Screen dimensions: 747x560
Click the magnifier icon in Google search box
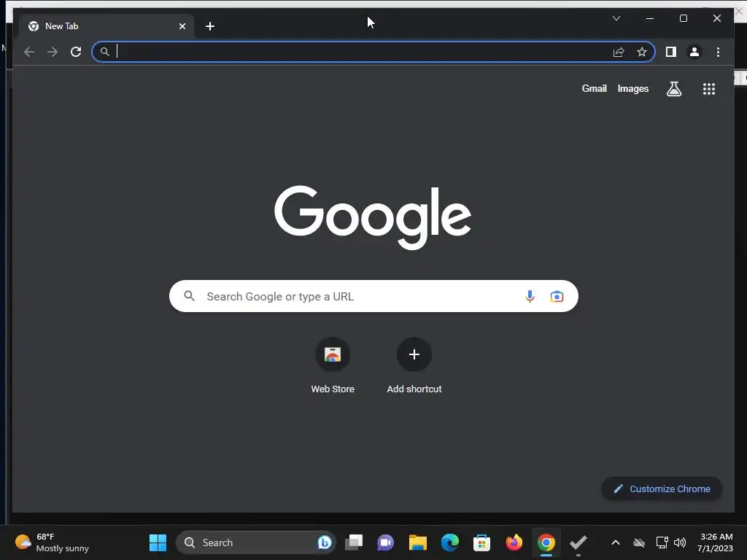click(x=189, y=296)
